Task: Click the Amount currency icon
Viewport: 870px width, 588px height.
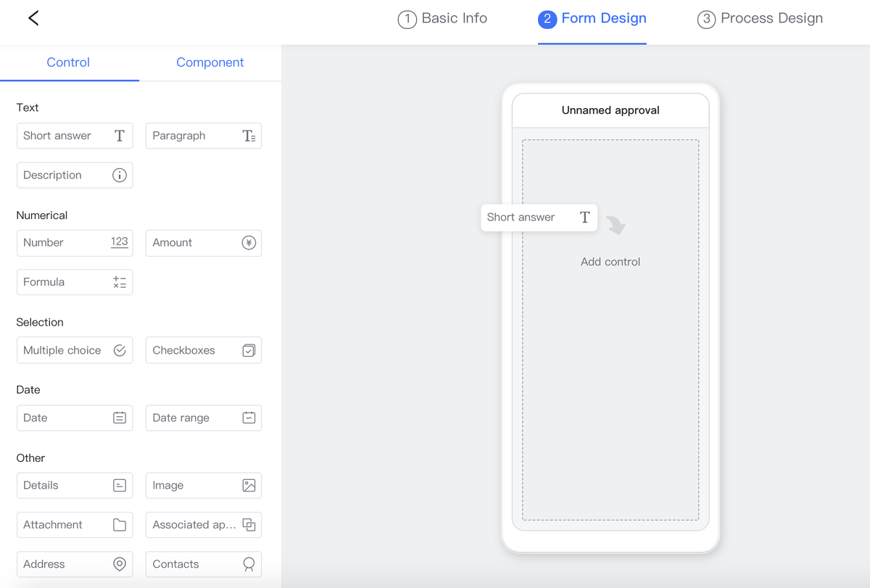Action: coord(249,243)
